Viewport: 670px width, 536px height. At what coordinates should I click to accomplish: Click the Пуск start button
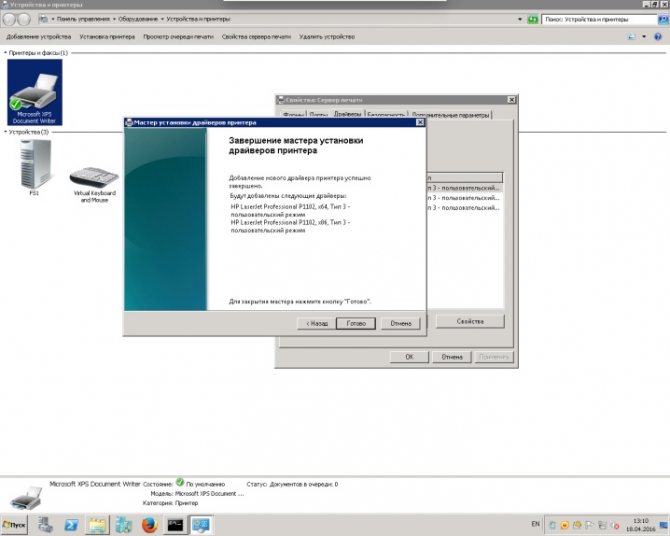(14, 525)
